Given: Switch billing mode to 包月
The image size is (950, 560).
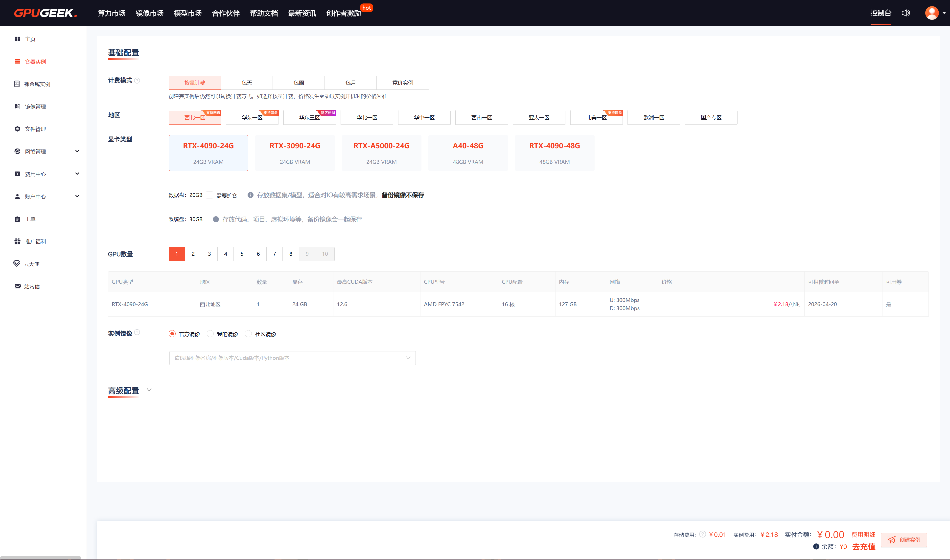Looking at the screenshot, I should tap(350, 83).
